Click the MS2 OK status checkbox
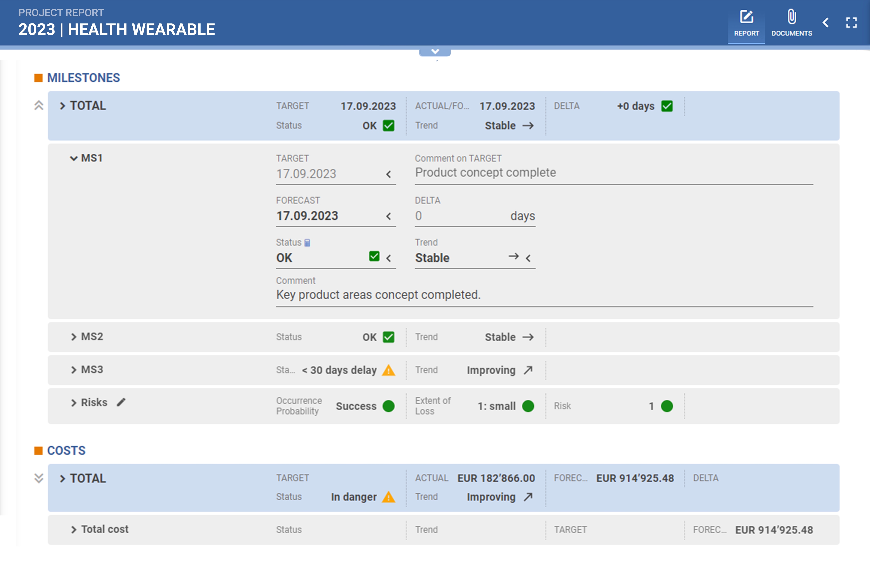This screenshot has height=588, width=870. [x=388, y=337]
